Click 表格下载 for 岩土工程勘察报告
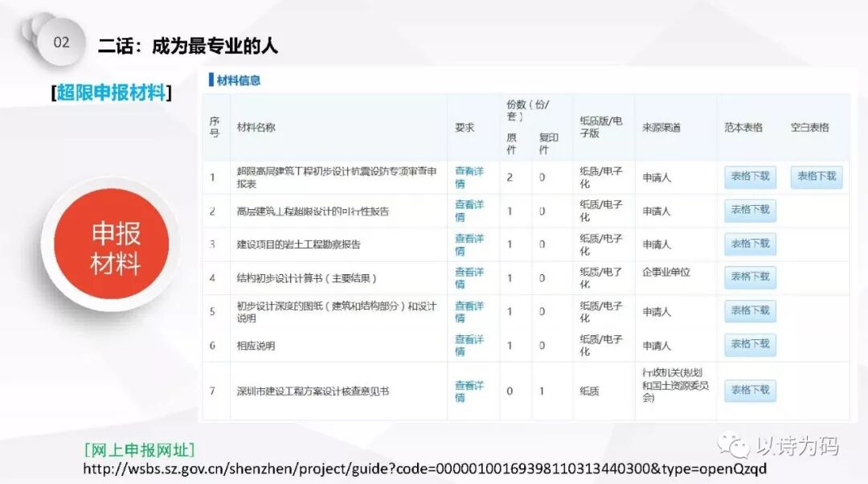The height and width of the screenshot is (484, 868). click(x=749, y=244)
